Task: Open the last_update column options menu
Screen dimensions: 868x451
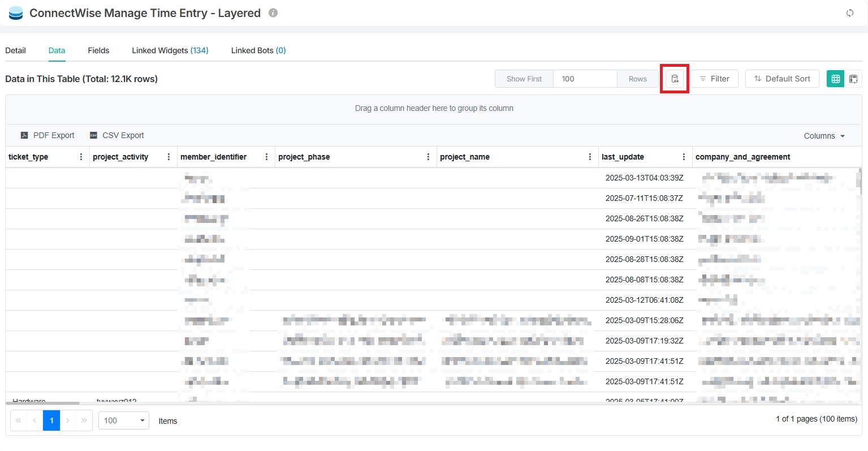Action: pyautogui.click(x=684, y=157)
